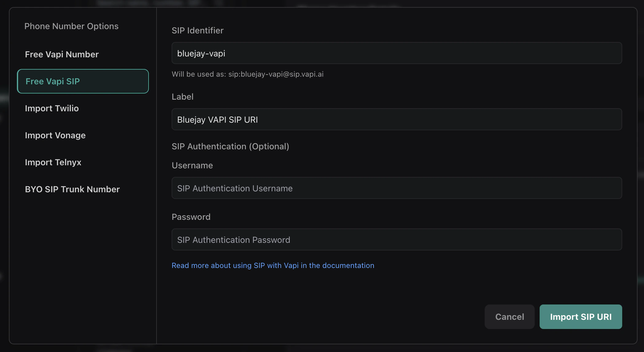
Task: Click the Label heading above the second field
Action: 183,97
